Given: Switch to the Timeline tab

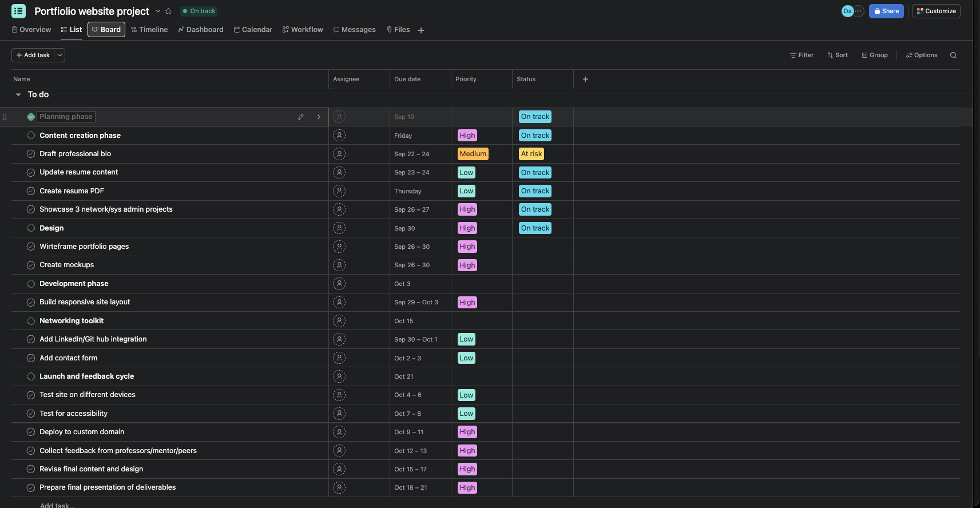Looking at the screenshot, I should pos(149,30).
